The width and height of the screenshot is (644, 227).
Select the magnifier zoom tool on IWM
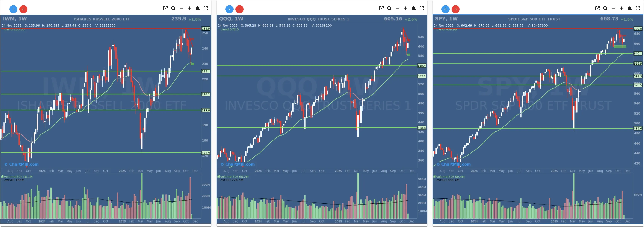click(x=173, y=8)
